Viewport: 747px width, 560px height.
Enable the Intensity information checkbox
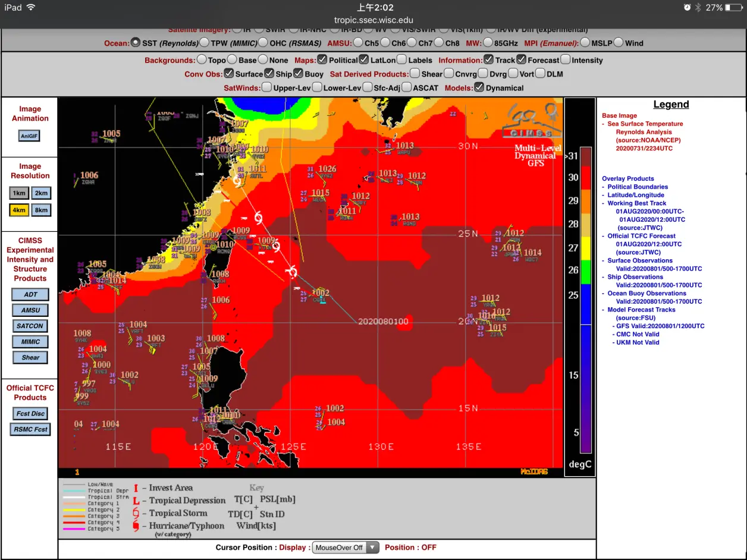tap(565, 59)
